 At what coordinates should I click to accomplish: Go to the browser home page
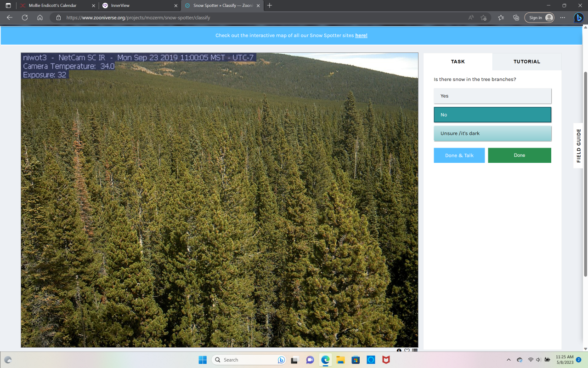pyautogui.click(x=40, y=17)
